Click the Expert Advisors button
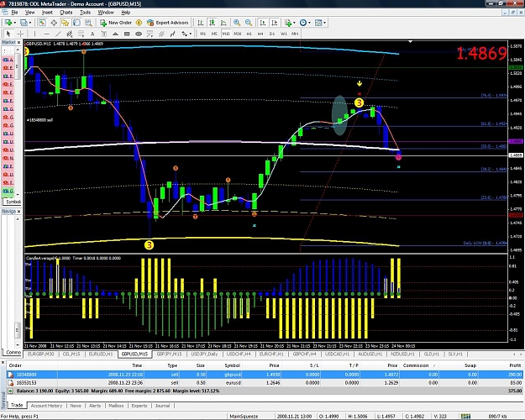Screen dimensions: 525x420 168,23
